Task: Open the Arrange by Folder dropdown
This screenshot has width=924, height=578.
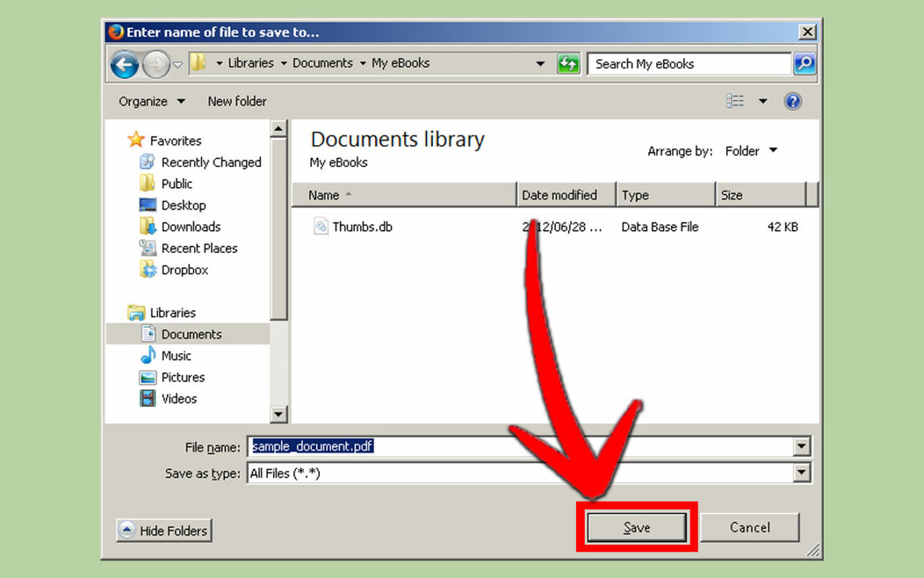Action: click(752, 151)
